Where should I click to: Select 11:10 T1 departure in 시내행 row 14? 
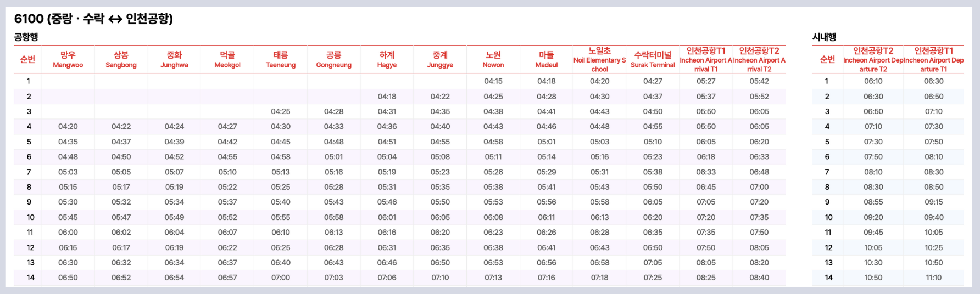[x=933, y=278]
